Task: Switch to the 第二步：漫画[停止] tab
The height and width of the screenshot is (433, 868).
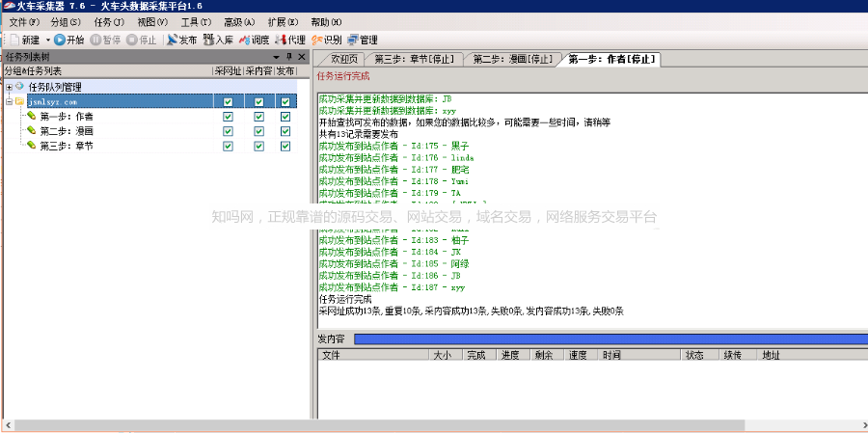Action: coord(513,59)
